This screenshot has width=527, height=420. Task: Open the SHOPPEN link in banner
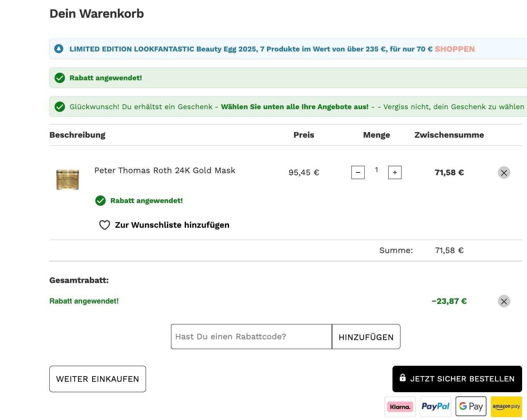(455, 49)
